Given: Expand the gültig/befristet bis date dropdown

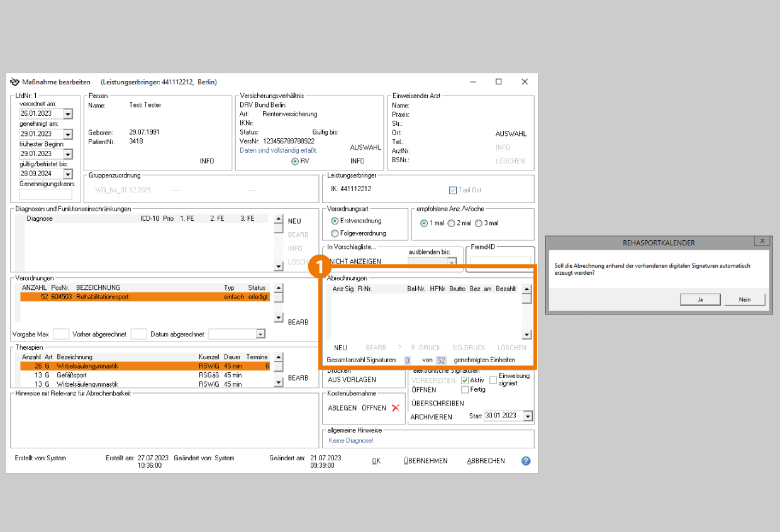Looking at the screenshot, I should coord(68,174).
